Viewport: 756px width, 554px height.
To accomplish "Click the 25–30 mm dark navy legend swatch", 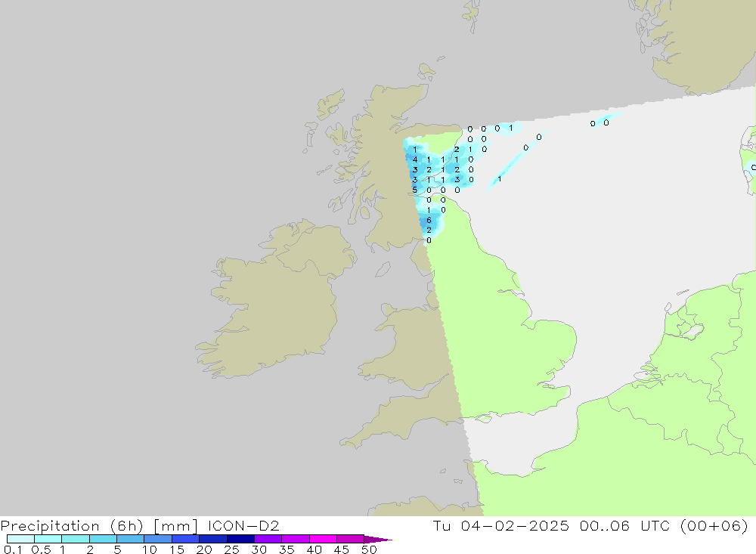I will [240, 539].
